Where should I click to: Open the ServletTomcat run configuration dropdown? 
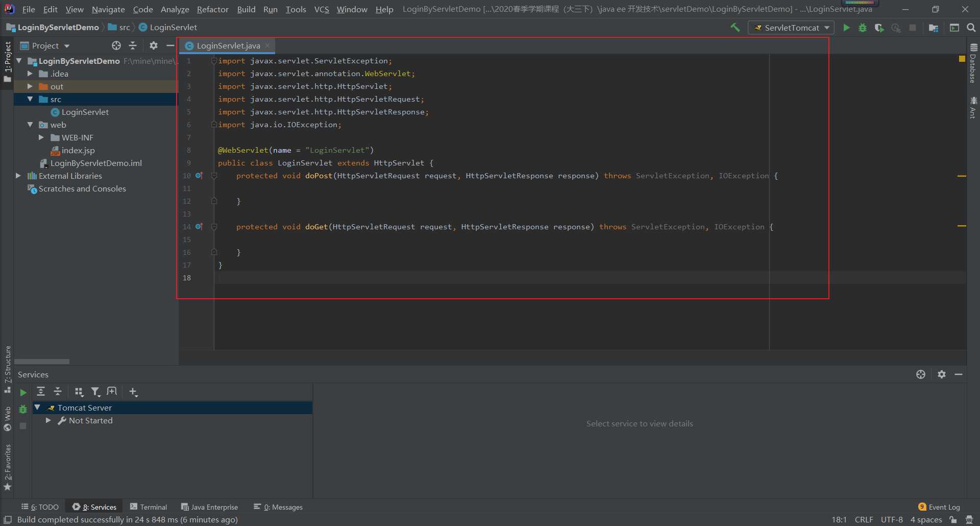pyautogui.click(x=791, y=28)
